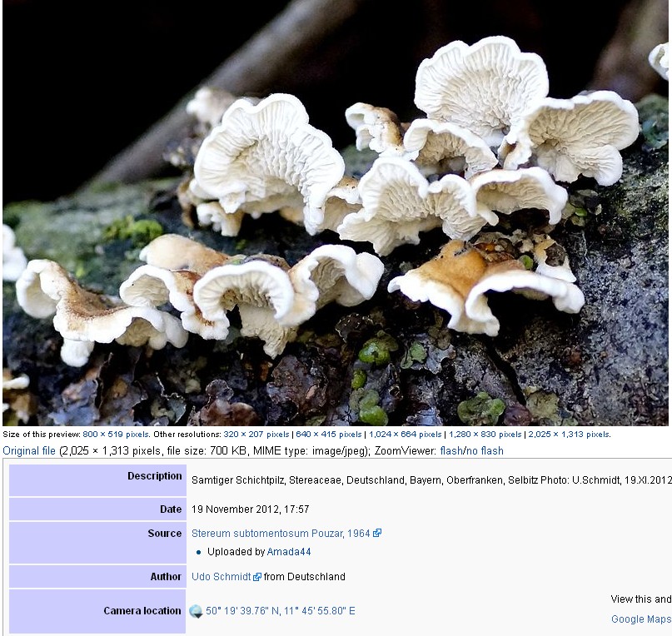Open the Original file link
The width and height of the screenshot is (672, 636).
(29, 451)
